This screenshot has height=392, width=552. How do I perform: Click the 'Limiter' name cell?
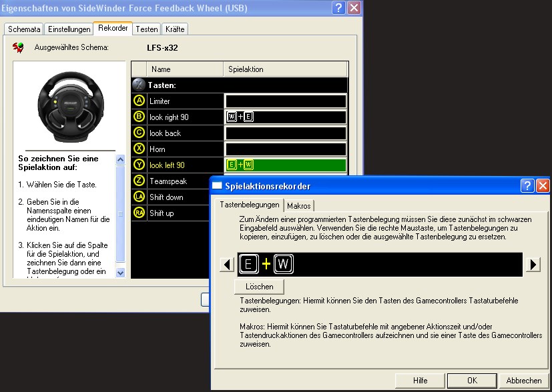[x=186, y=101]
